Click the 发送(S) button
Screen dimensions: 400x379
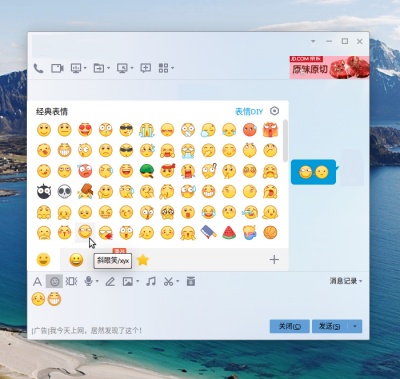[x=330, y=326]
